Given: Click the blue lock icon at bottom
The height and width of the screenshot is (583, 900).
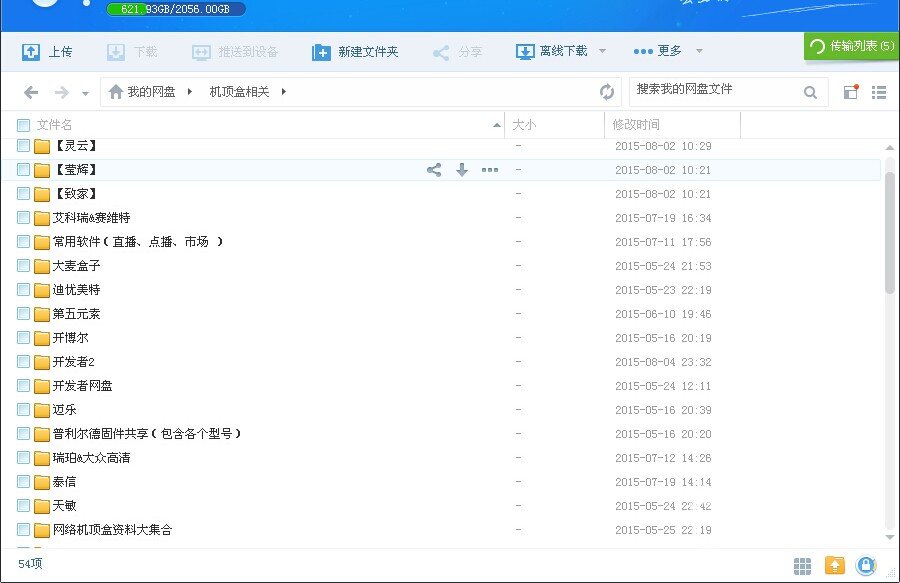Looking at the screenshot, I should (x=866, y=565).
